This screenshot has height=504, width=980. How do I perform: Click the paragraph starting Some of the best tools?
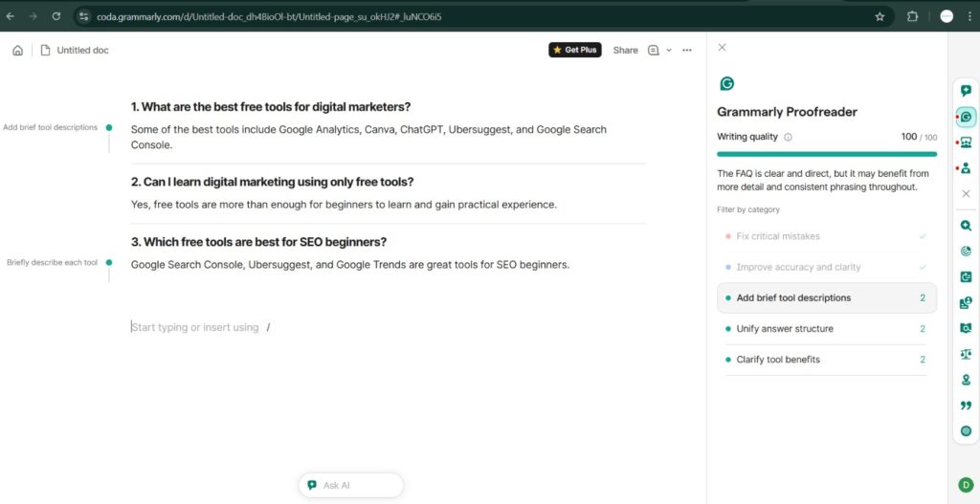point(368,138)
